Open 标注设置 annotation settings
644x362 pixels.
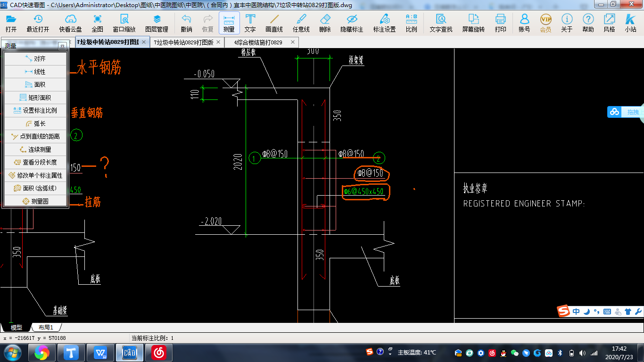coord(384,23)
